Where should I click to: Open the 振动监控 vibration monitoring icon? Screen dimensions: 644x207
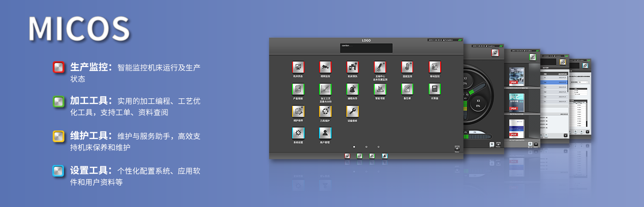[x=435, y=67]
